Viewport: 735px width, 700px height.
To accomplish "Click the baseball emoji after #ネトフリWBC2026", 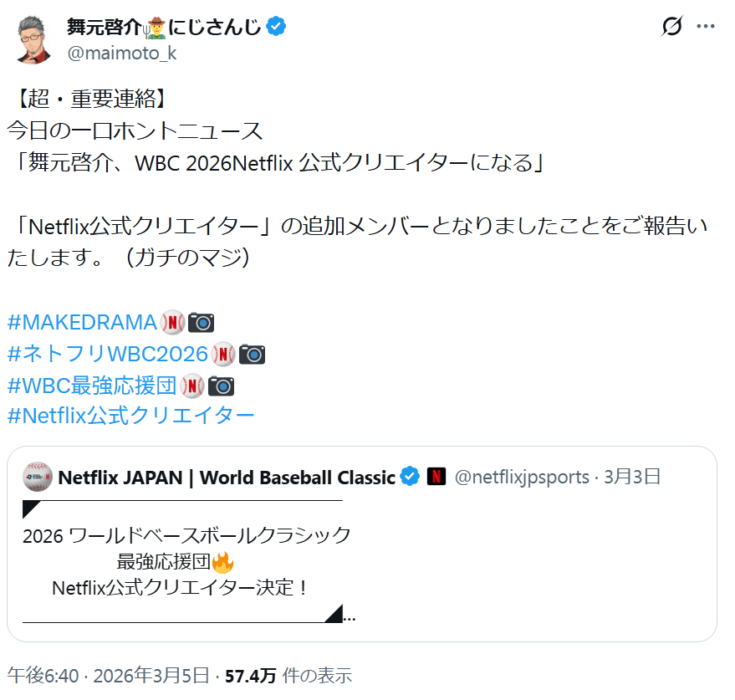I will [223, 354].
